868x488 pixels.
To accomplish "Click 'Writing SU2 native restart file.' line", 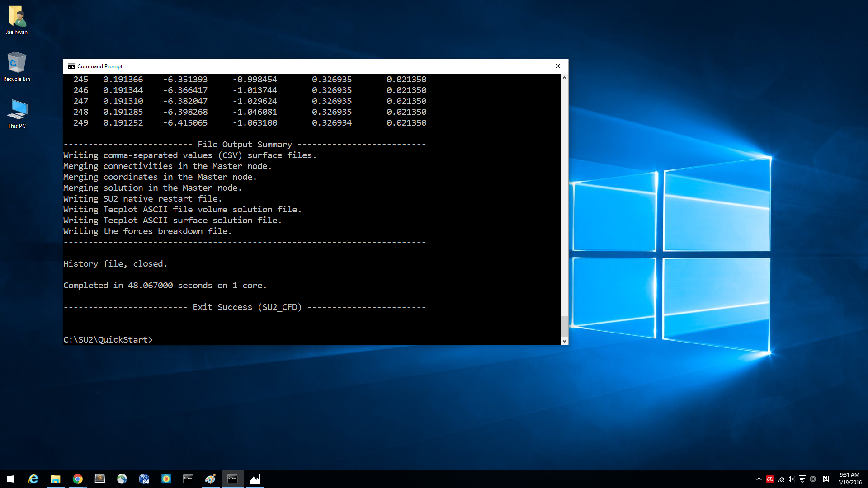I will (x=142, y=199).
